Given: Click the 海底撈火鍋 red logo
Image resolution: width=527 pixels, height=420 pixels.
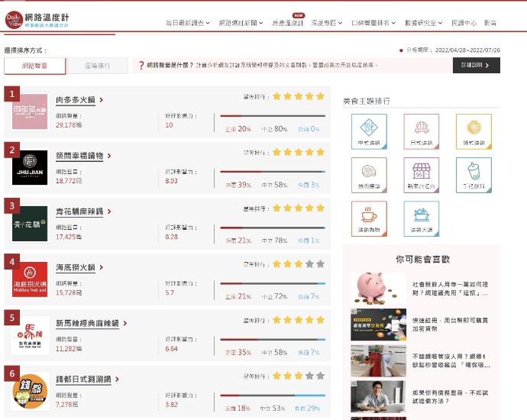Looking at the screenshot, I should [x=30, y=279].
